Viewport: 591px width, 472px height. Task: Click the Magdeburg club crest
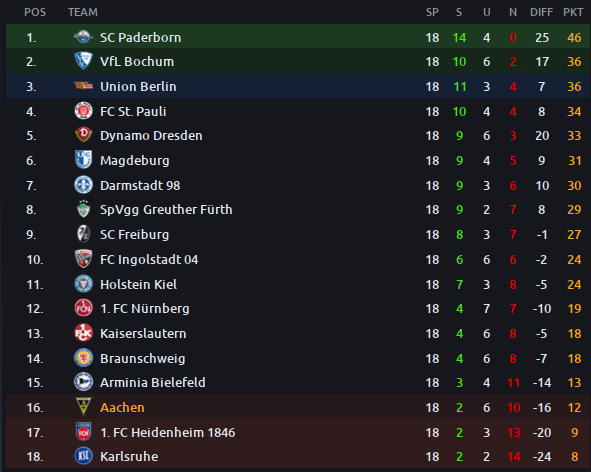pyautogui.click(x=83, y=159)
